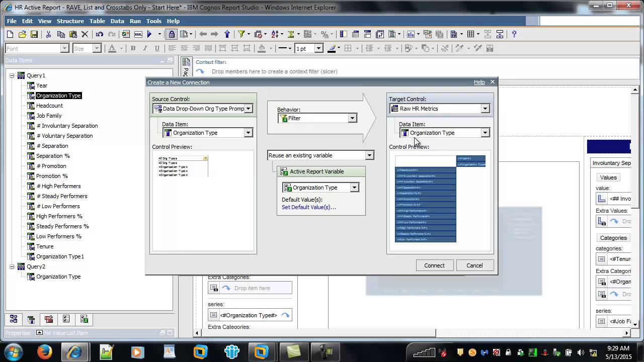Click the font color A icon

[112, 48]
